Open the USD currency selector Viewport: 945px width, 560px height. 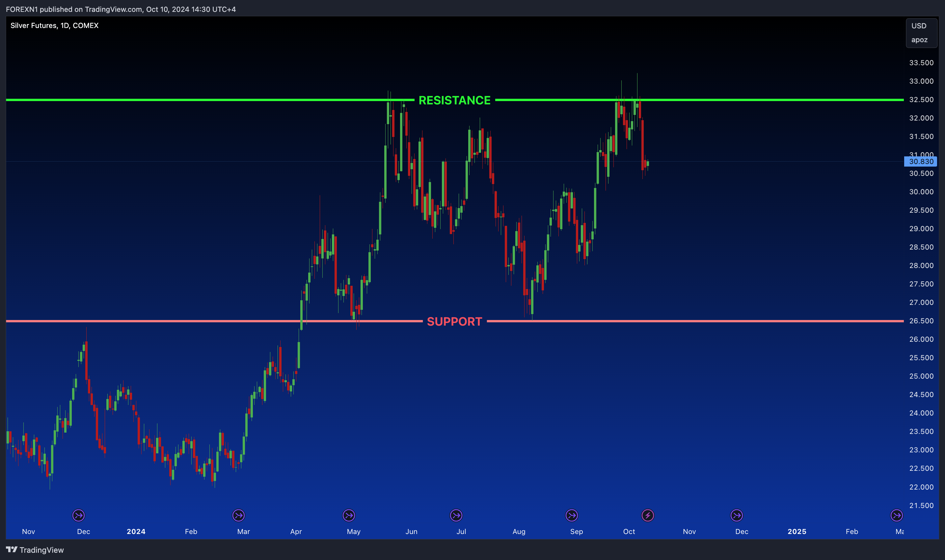pos(919,26)
